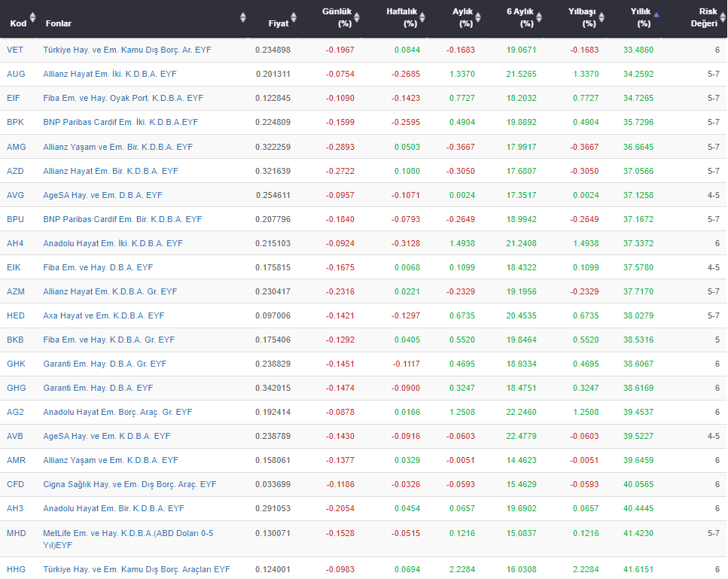The height and width of the screenshot is (579, 728).
Task: Open AMG fund code link
Action: pos(17,147)
